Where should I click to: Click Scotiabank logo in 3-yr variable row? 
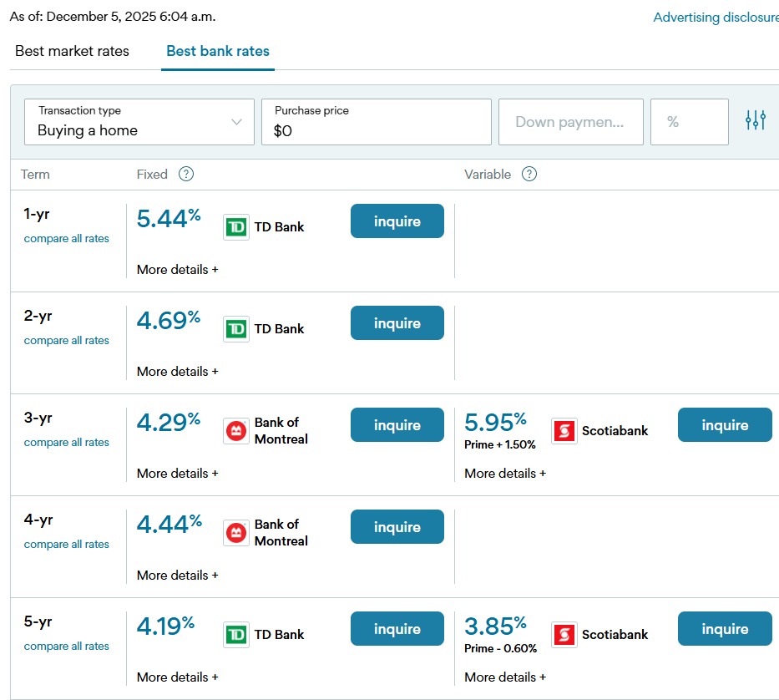[564, 431]
